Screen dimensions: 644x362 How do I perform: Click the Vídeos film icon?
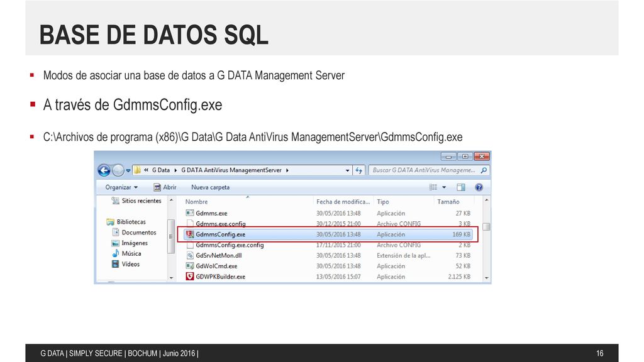(116, 264)
